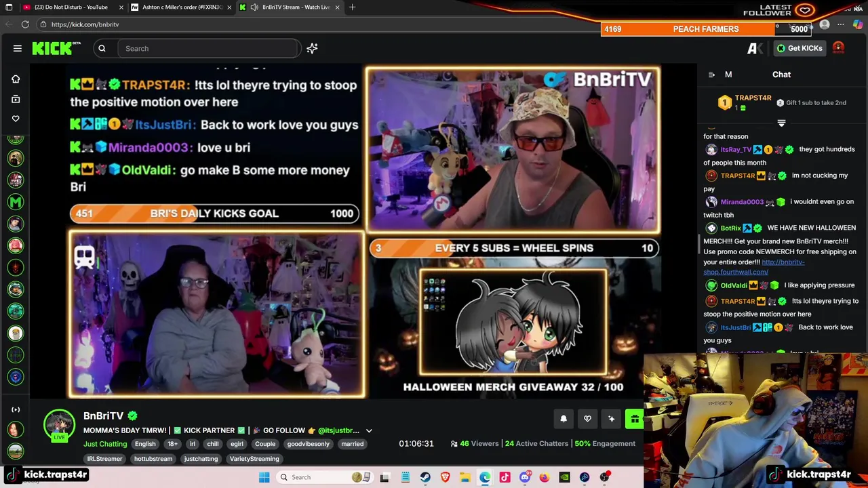Click the English tag

[x=145, y=444]
